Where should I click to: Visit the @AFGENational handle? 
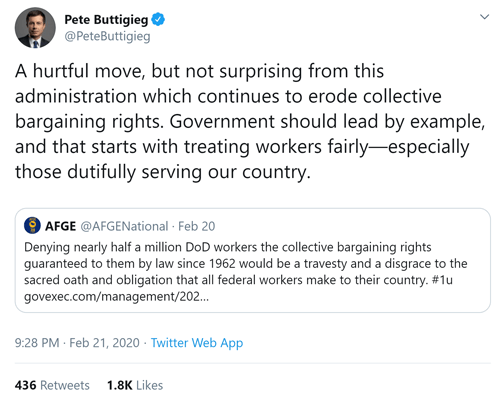[x=124, y=226]
